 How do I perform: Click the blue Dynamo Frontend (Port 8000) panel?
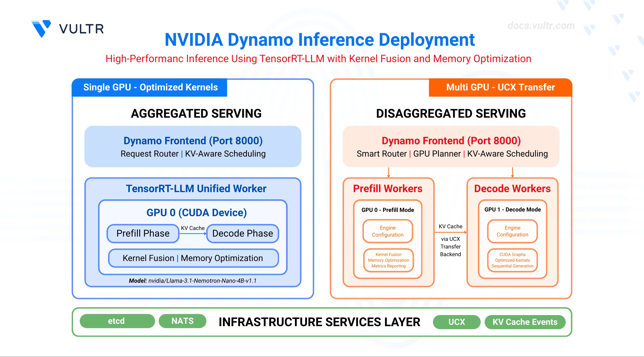tap(193, 146)
